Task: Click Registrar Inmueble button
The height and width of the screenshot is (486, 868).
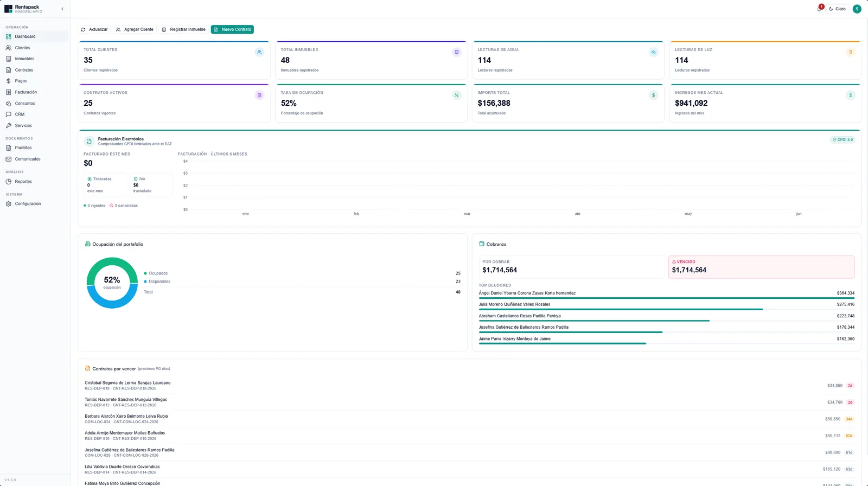Action: pyautogui.click(x=184, y=29)
